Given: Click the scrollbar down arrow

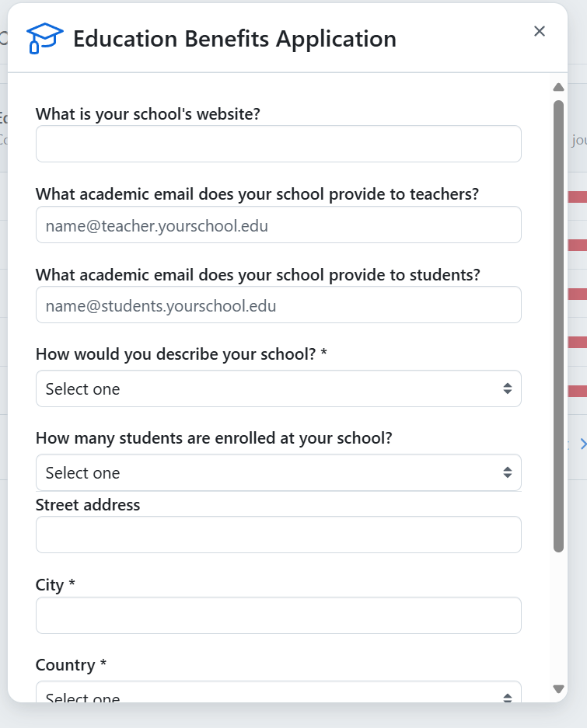Looking at the screenshot, I should tap(558, 688).
